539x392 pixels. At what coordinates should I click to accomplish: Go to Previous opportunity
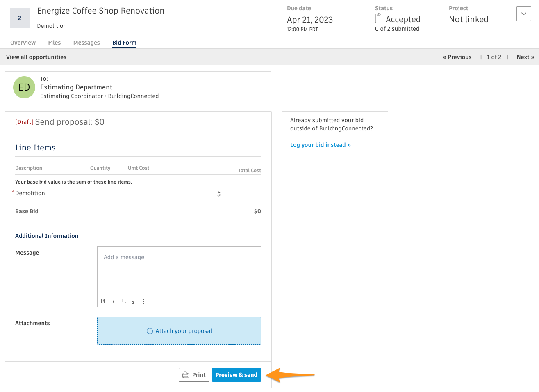(x=457, y=57)
